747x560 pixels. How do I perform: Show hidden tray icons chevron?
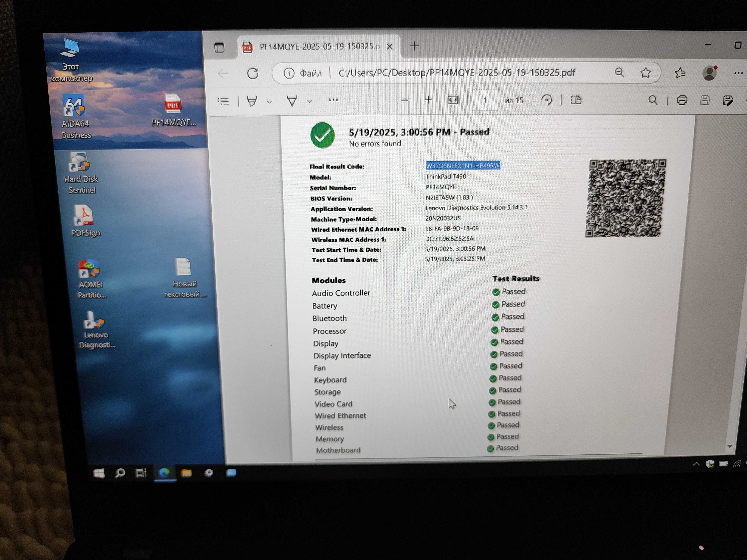pyautogui.click(x=696, y=464)
